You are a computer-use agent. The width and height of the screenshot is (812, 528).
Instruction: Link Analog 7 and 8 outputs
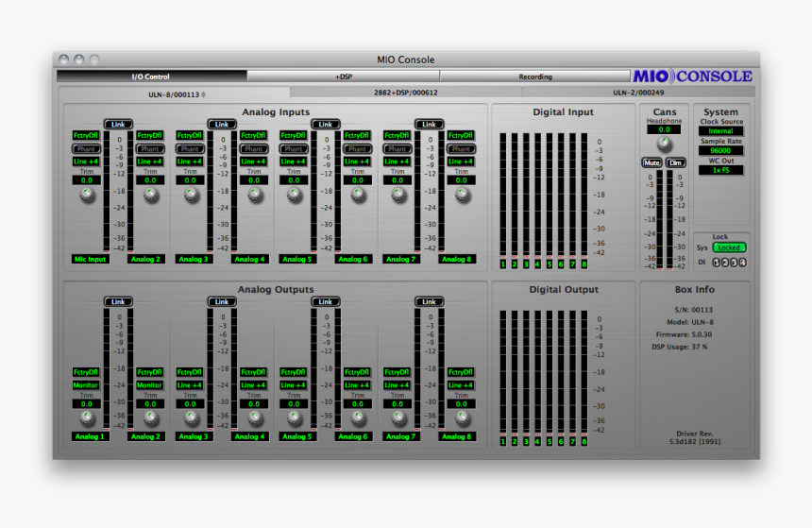[x=429, y=301]
